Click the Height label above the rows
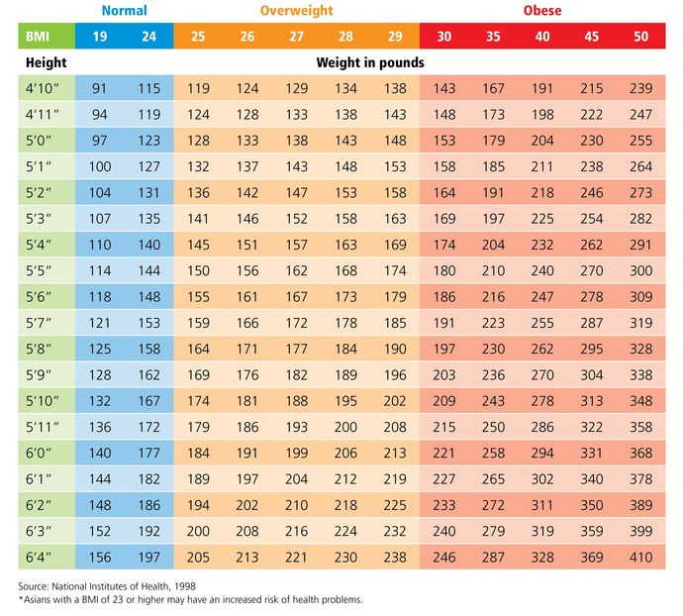Screen dimensions: 683x616 coord(46,62)
